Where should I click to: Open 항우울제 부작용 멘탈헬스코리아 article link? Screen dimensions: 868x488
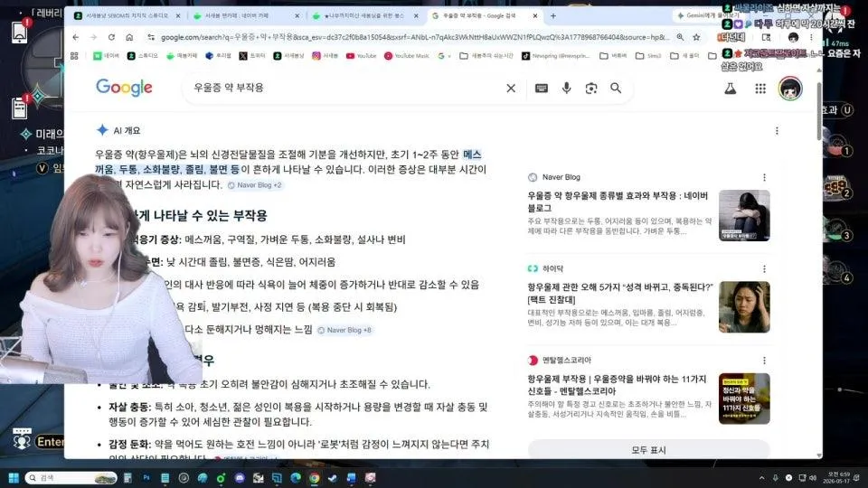[617, 385]
